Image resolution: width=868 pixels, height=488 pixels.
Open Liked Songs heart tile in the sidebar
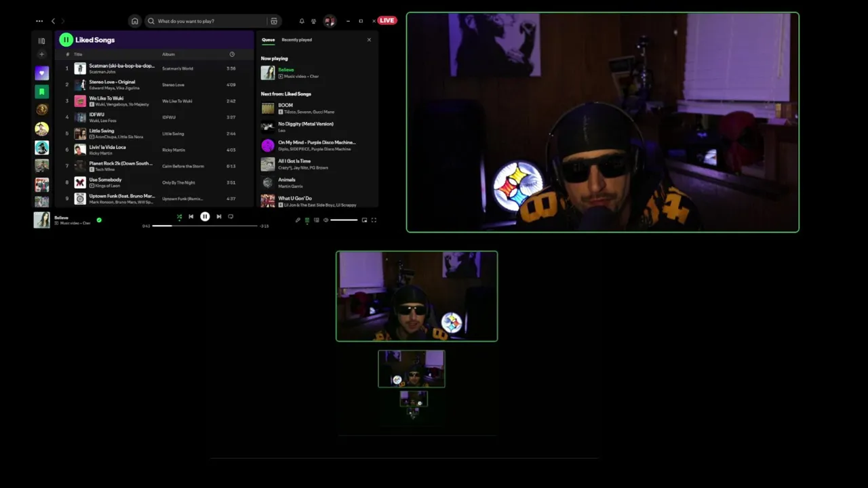coord(42,73)
